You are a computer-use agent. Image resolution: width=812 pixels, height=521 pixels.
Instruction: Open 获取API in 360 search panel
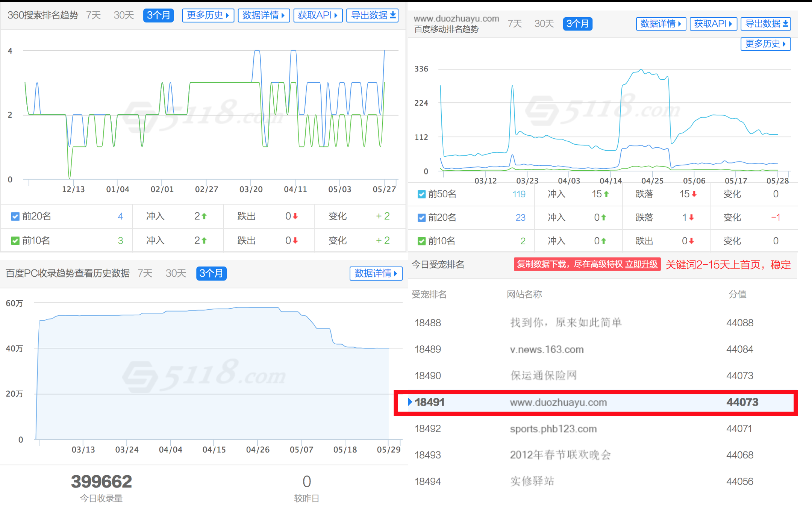(x=318, y=15)
